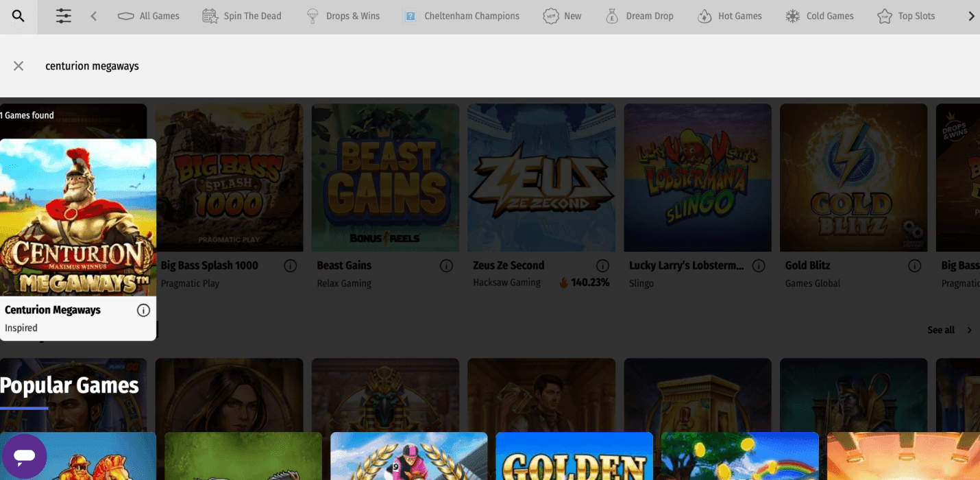This screenshot has width=980, height=480.
Task: Open info for Centurion Megaways
Action: point(143,311)
